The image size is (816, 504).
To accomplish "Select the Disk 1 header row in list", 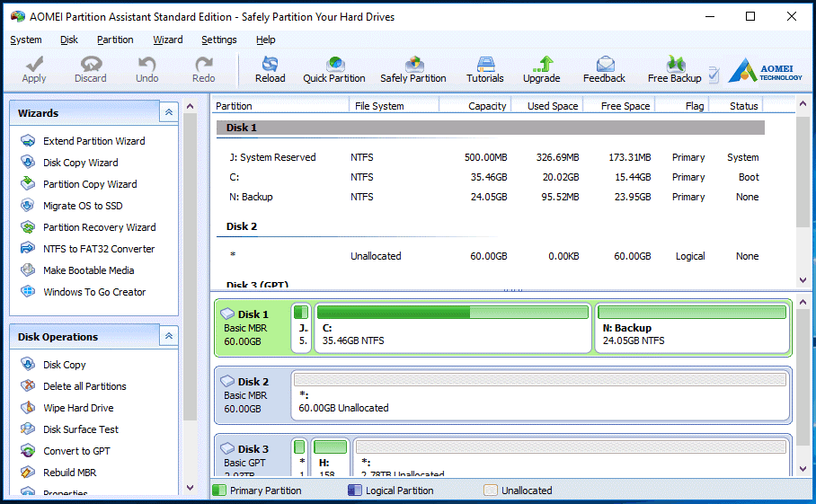I will (x=491, y=128).
